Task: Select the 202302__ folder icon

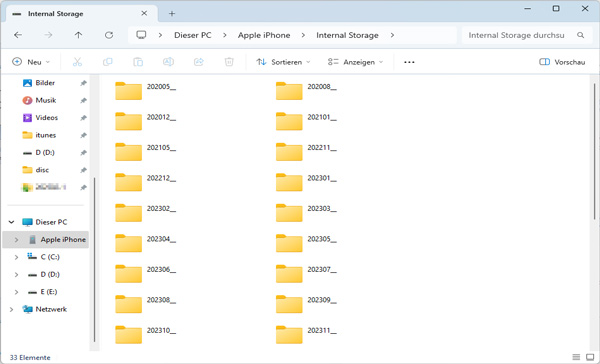Action: (x=129, y=213)
